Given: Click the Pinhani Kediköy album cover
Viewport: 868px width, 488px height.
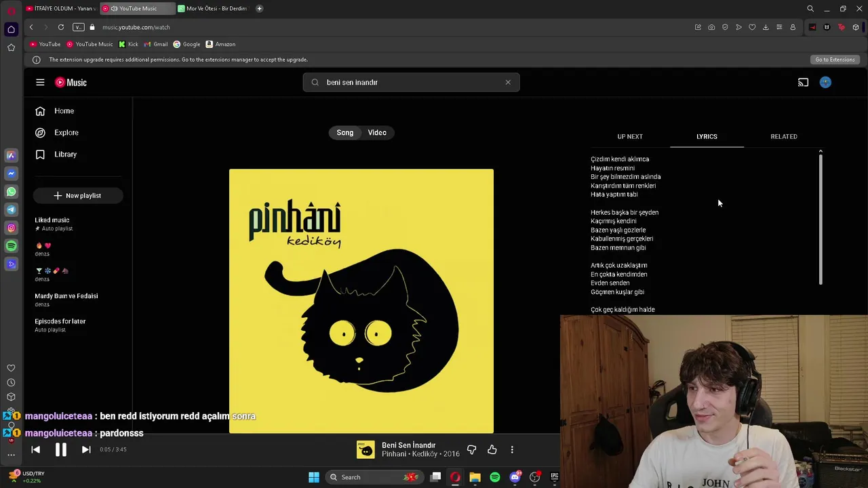Looking at the screenshot, I should 361,301.
